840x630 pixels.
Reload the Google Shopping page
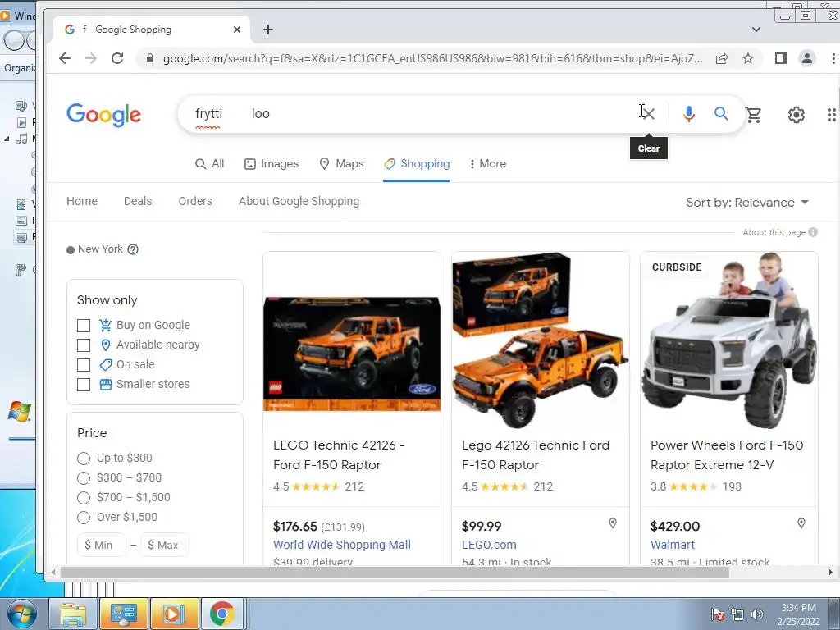tap(117, 58)
